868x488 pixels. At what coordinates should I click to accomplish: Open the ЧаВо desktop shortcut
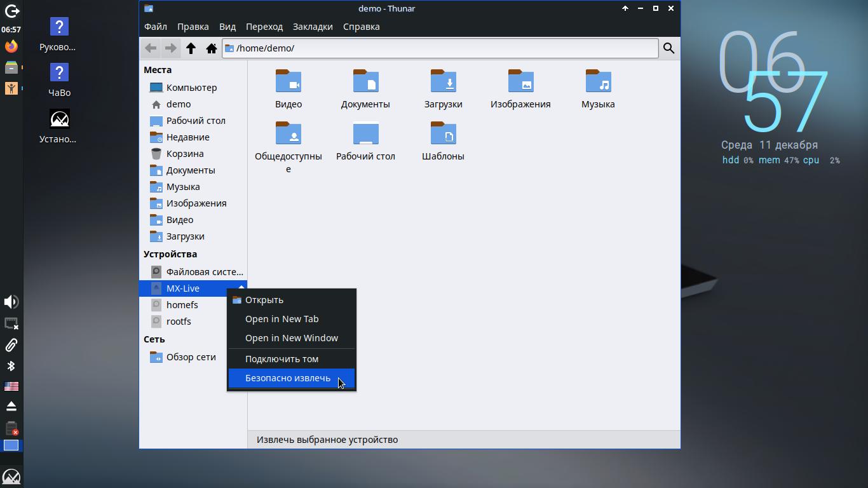pos(59,80)
